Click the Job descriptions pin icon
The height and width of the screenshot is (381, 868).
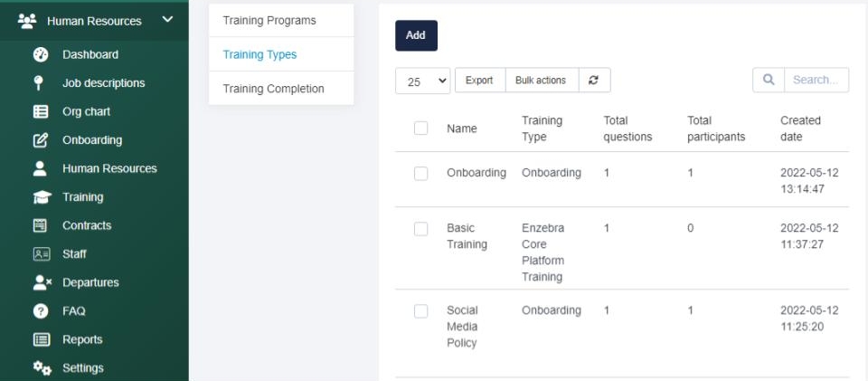pyautogui.click(x=40, y=83)
